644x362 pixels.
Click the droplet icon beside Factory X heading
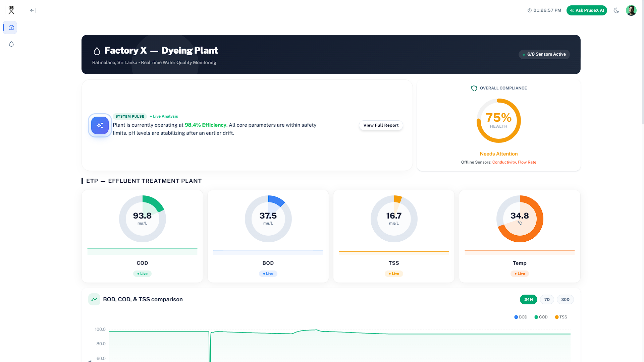(97, 51)
